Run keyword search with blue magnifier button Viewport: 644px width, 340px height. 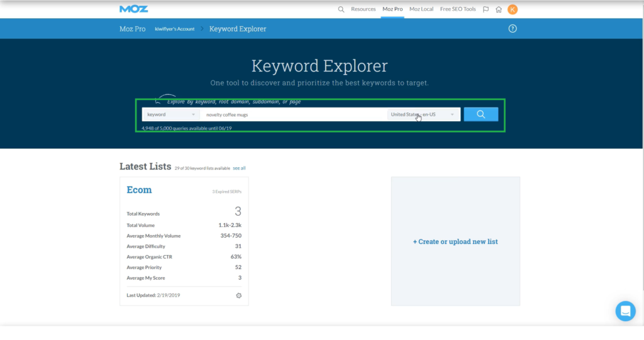(x=481, y=114)
